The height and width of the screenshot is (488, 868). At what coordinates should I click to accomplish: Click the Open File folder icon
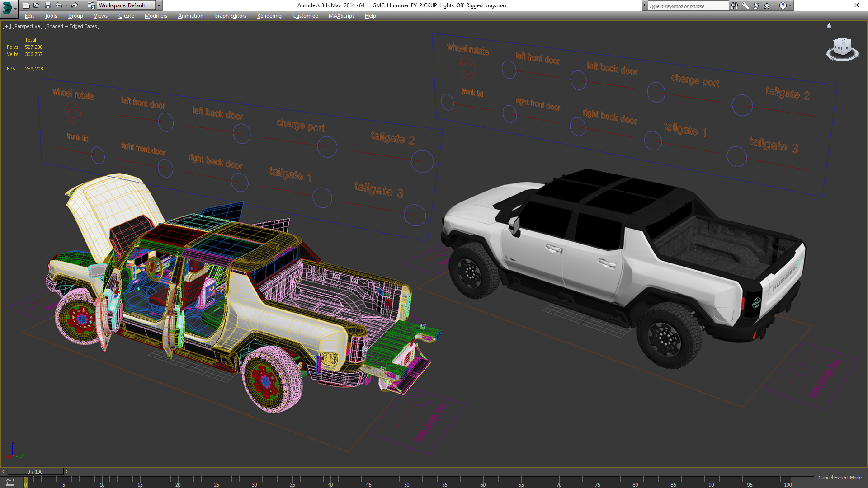click(x=37, y=5)
